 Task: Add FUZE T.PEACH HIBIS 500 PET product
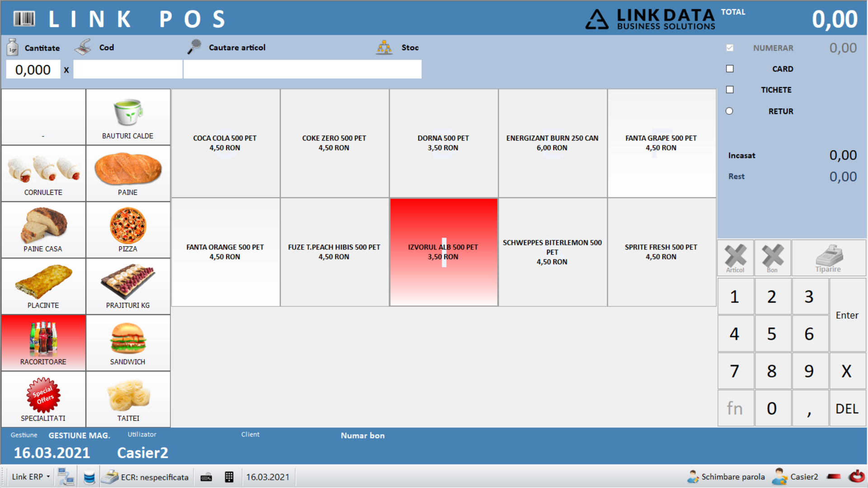pos(334,252)
